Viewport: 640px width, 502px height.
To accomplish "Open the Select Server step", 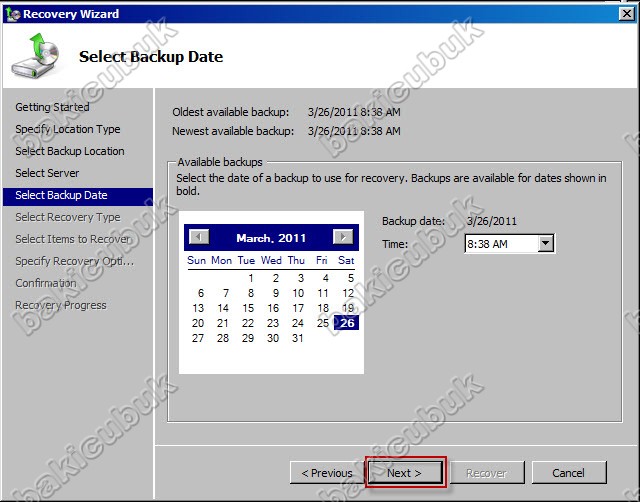I will [x=47, y=173].
